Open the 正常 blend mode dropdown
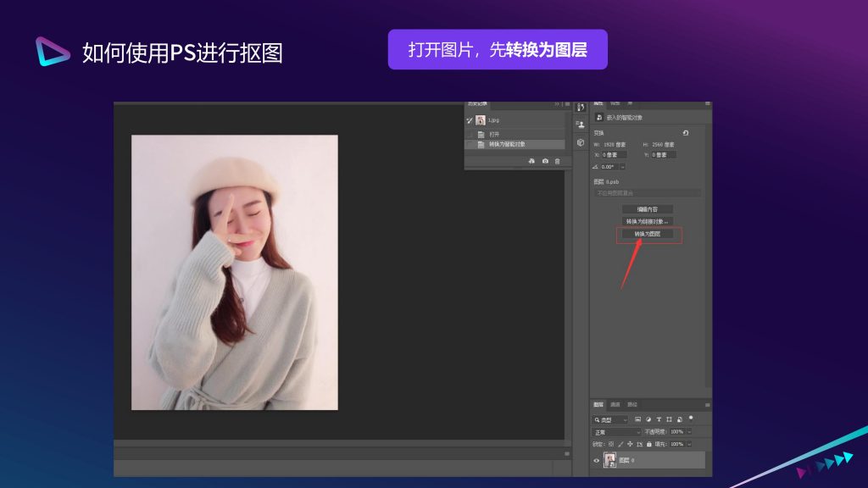 (x=616, y=432)
